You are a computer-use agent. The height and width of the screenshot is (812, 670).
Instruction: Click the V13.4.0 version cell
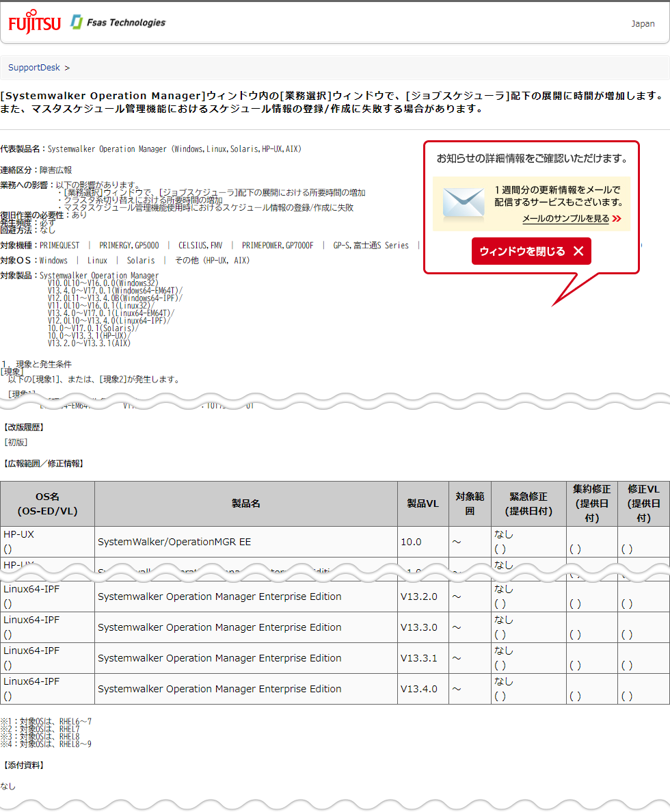423,690
